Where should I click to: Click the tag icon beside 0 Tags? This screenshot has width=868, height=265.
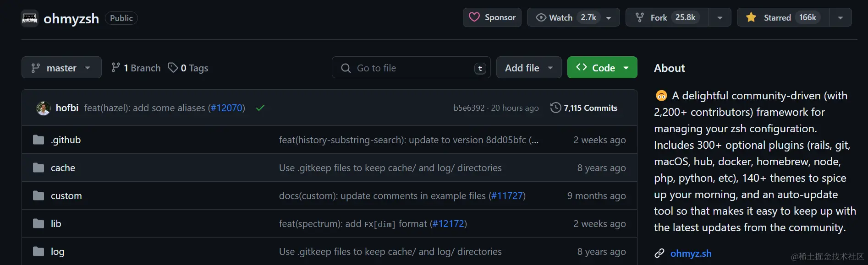coord(173,68)
